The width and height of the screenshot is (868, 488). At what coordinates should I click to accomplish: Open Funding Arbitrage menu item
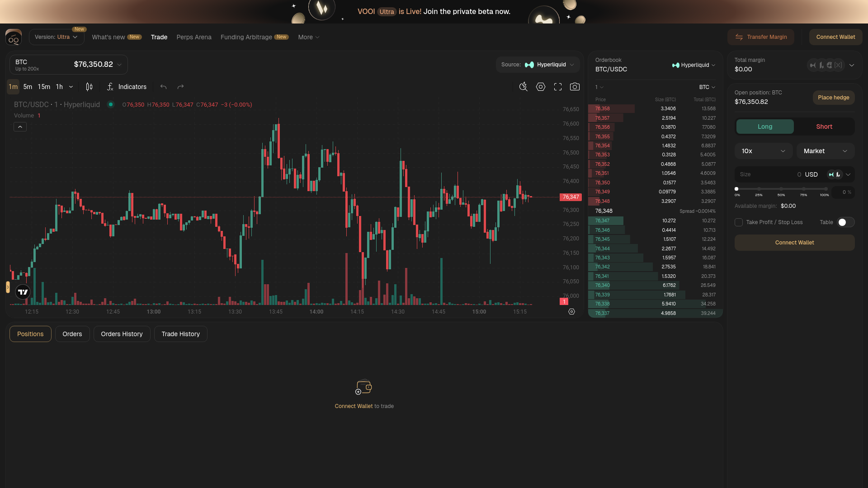(x=255, y=37)
